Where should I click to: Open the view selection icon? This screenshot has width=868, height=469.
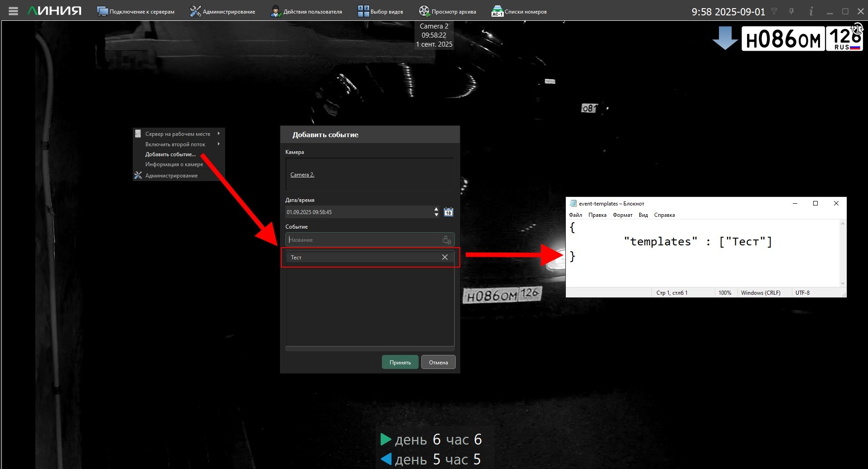click(x=363, y=11)
